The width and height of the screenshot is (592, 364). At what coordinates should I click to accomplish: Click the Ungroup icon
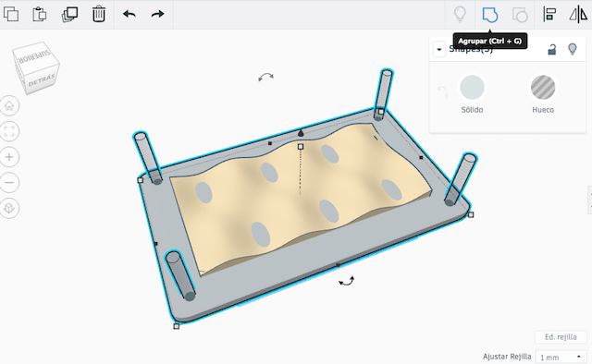tap(520, 15)
